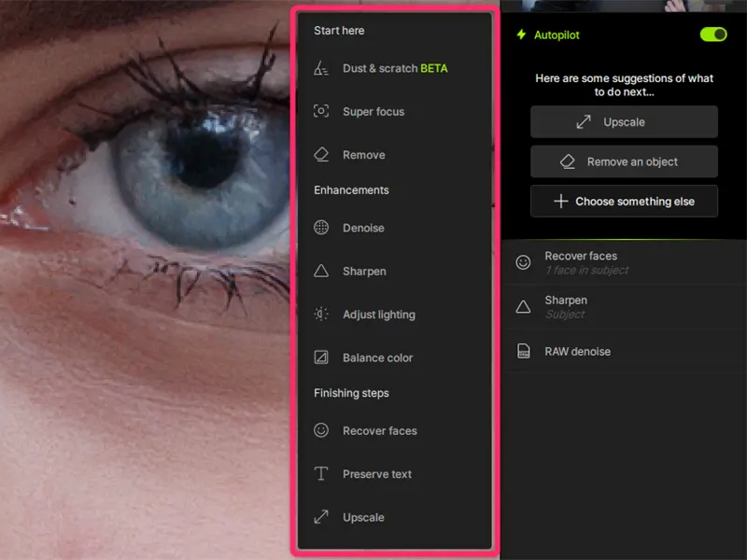Viewport: 747px width, 560px height.
Task: Click the Balance color square icon
Action: coord(321,357)
